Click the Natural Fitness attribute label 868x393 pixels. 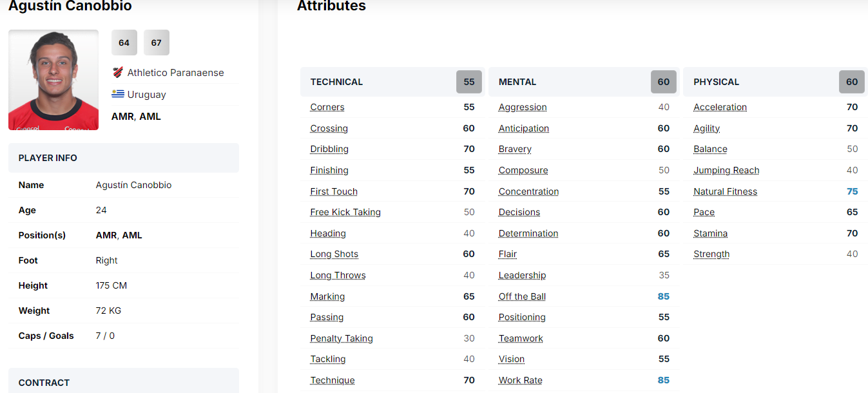(x=725, y=191)
